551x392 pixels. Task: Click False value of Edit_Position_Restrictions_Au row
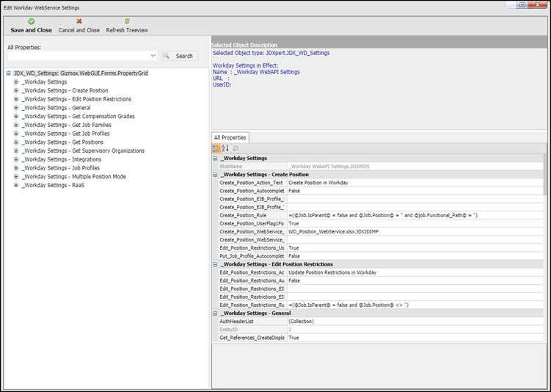pyautogui.click(x=415, y=280)
